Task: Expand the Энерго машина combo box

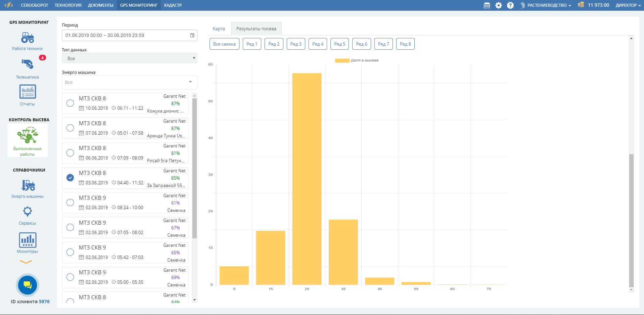Action: (129, 82)
